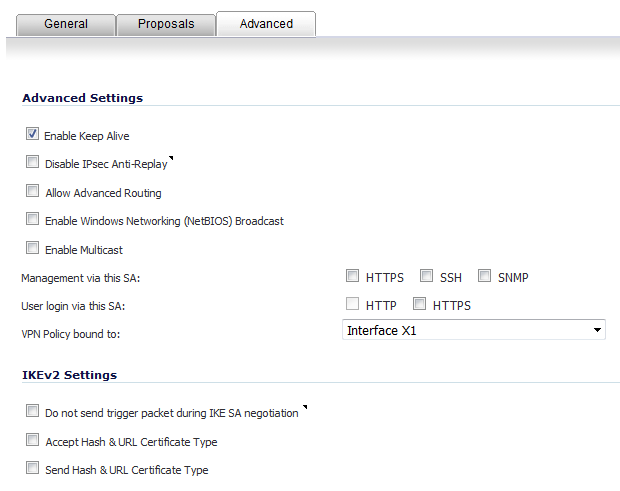Tick Disable IPsec Anti-Replay checkbox
620x491 pixels.
coord(32,162)
